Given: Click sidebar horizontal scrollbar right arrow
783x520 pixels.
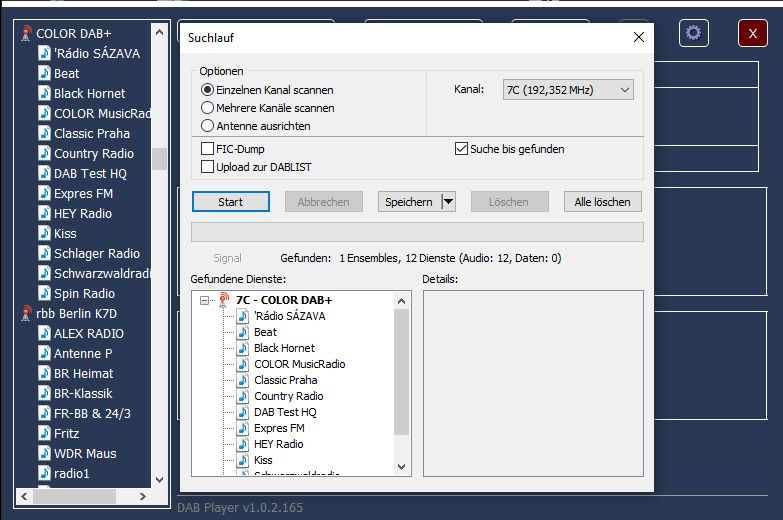Looking at the screenshot, I should coord(143,497).
